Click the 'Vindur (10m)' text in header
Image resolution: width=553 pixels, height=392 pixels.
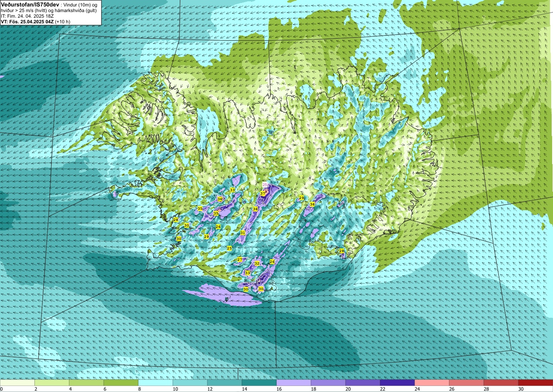tap(77, 5)
